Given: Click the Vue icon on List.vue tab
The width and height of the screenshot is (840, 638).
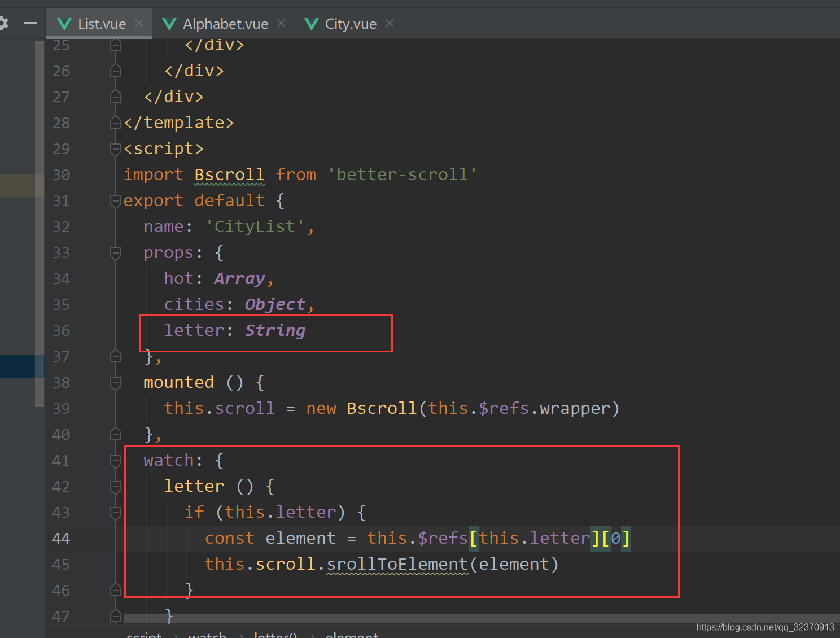Looking at the screenshot, I should pos(64,24).
